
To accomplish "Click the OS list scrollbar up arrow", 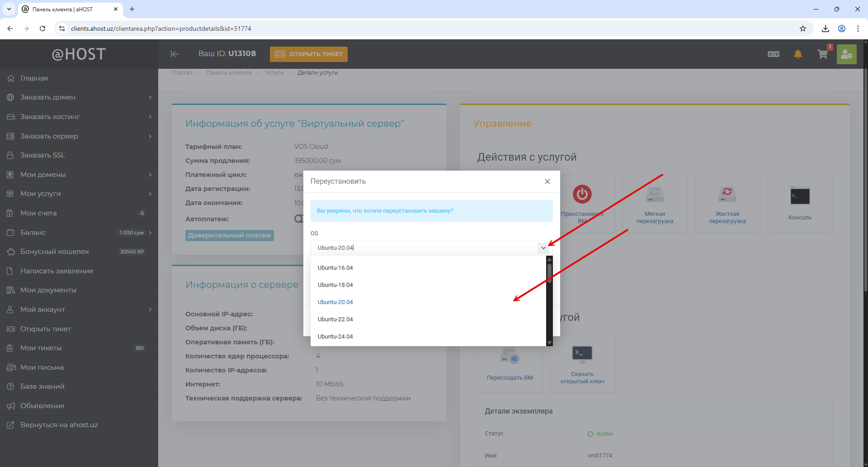I will pyautogui.click(x=549, y=259).
